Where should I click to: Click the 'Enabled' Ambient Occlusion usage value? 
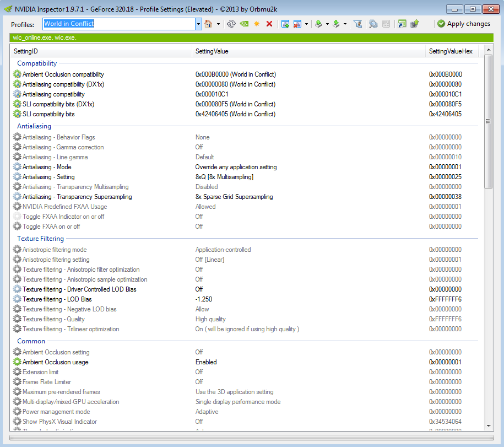click(x=206, y=362)
